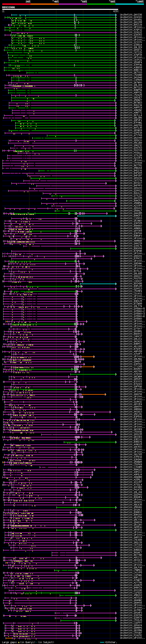Click the BB933906 query name

tap(8, 8)
